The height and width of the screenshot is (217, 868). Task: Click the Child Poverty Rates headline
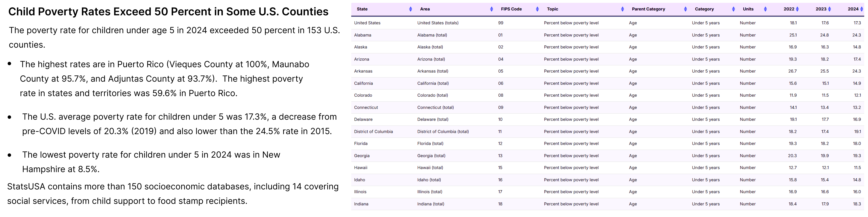pyautogui.click(x=168, y=12)
